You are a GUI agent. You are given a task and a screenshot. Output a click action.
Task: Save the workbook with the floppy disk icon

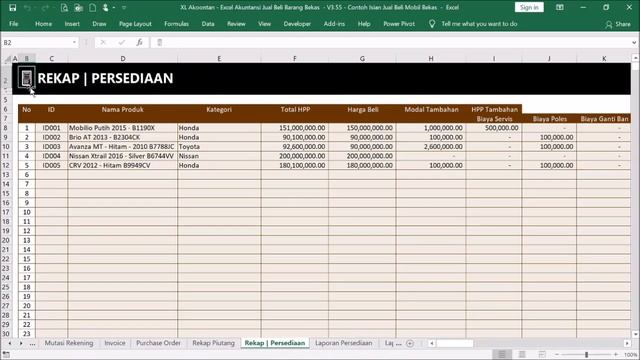[12, 7]
